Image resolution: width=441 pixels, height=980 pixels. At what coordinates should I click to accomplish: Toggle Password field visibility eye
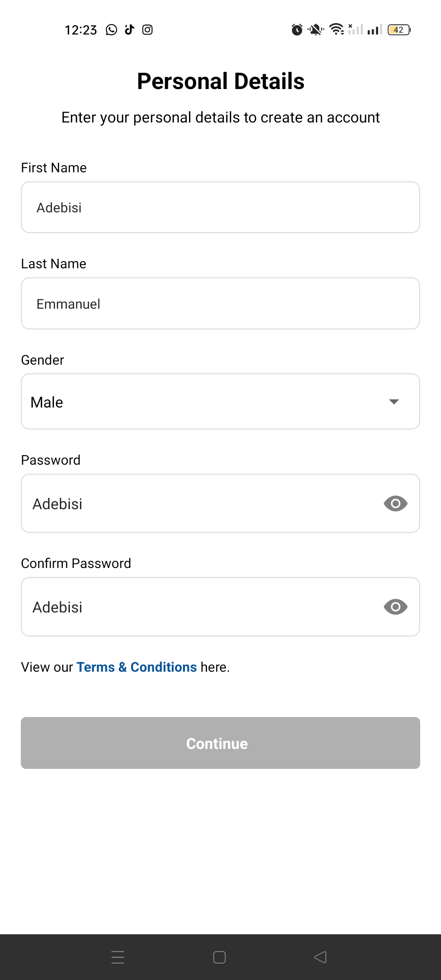pyautogui.click(x=395, y=503)
